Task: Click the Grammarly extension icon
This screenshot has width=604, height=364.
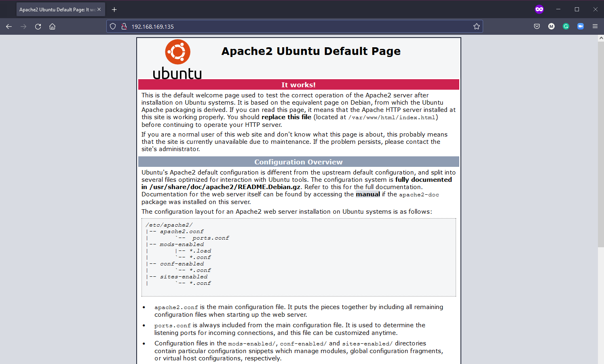Action: pyautogui.click(x=566, y=27)
